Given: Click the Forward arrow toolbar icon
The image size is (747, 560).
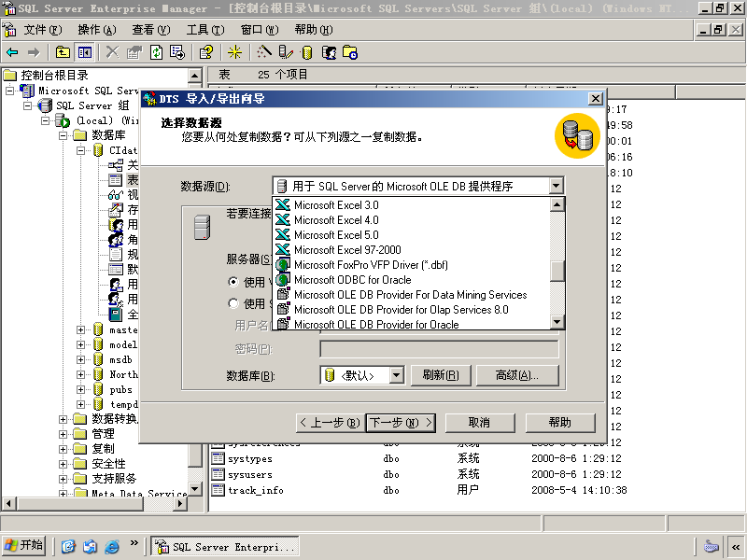Looking at the screenshot, I should [34, 52].
